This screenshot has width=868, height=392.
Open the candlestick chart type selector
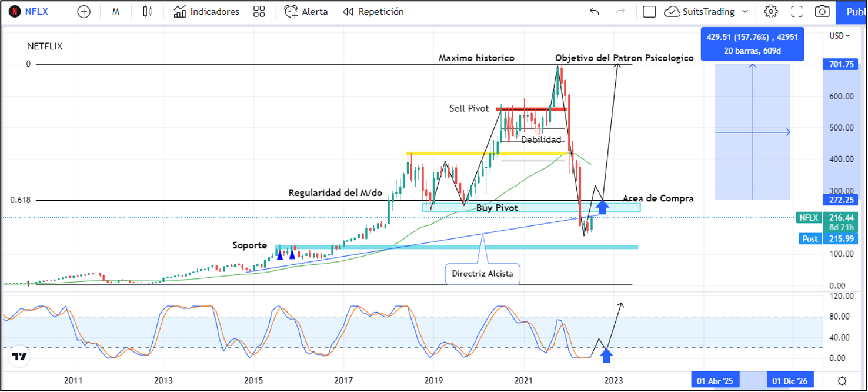coord(148,12)
